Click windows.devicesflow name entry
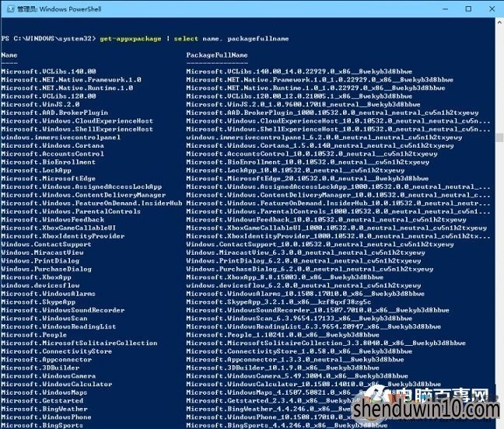The image size is (504, 429). (40, 285)
